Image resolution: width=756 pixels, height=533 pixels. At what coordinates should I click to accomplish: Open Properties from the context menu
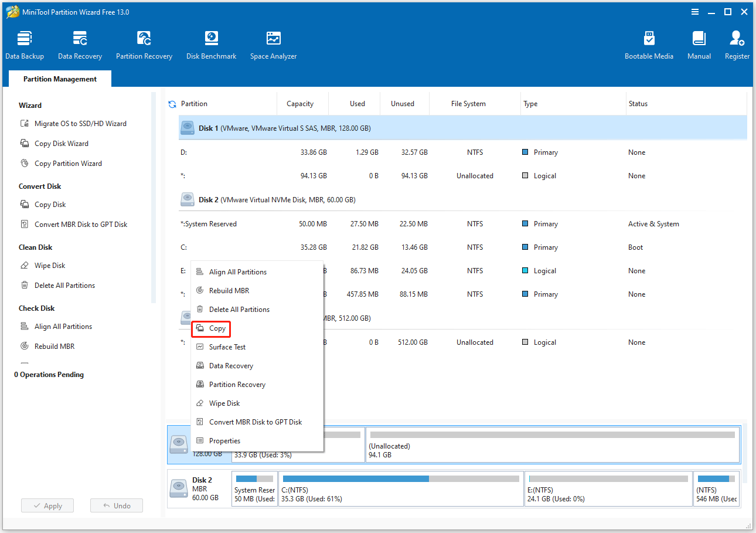[226, 440]
